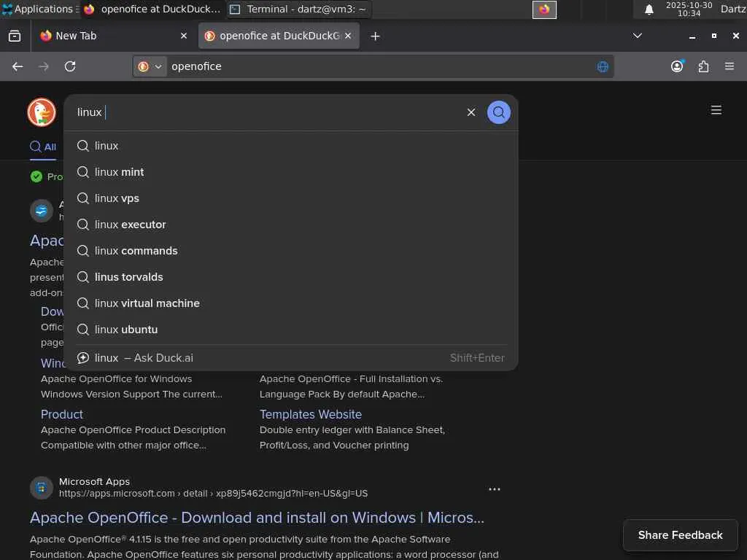Click Microsoft Apps result favicon
The image size is (747, 560).
tap(42, 488)
